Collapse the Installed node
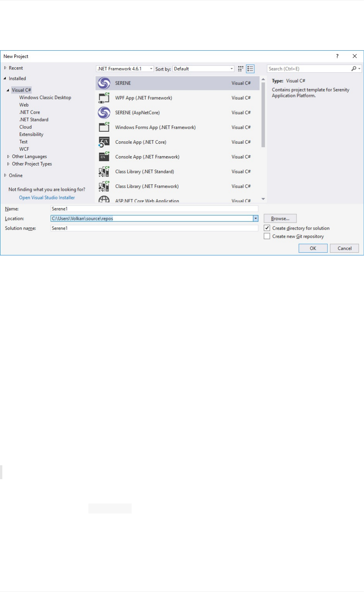Screen dimensions: 364x592 click(x=5, y=78)
